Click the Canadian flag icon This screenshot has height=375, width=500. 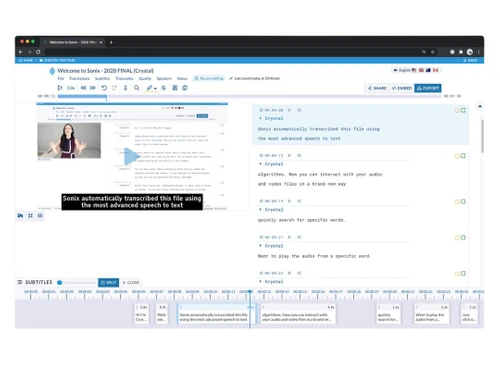435,70
